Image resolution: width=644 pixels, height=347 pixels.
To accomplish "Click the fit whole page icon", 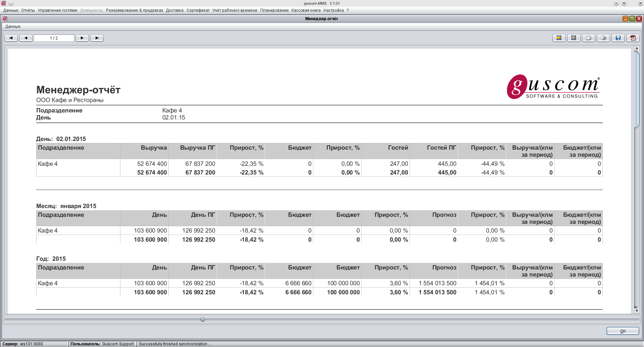I will pyautogui.click(x=574, y=38).
